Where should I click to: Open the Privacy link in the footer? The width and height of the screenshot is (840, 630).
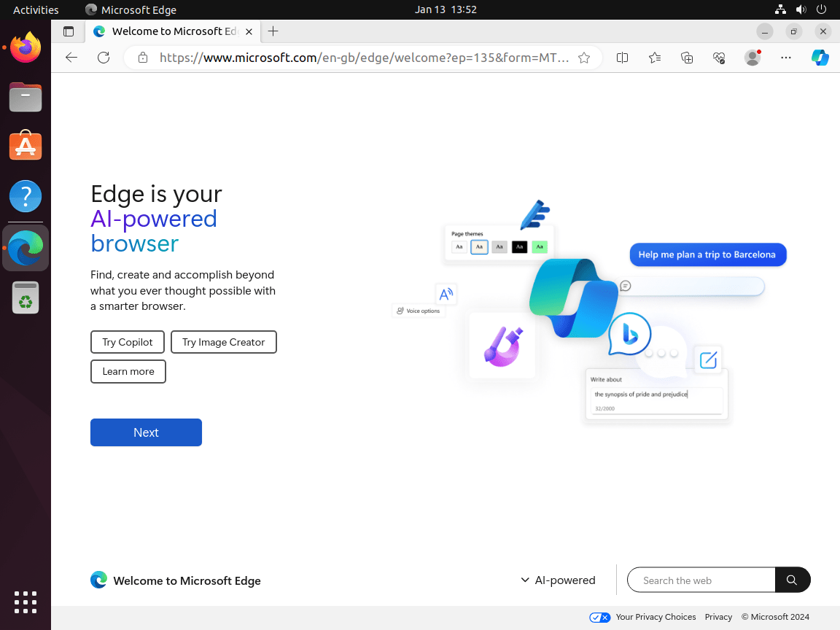pos(718,616)
